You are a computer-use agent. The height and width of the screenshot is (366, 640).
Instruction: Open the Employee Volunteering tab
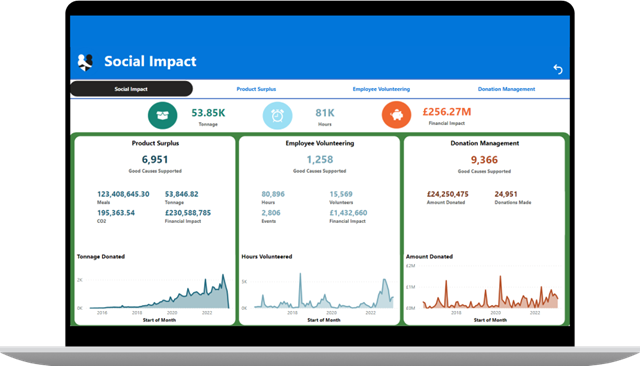tap(381, 89)
